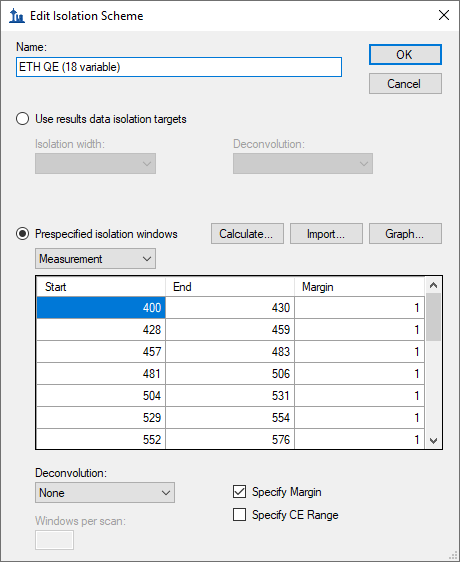Open the Calculate... dialog
Image resolution: width=460 pixels, height=562 pixels.
click(247, 234)
